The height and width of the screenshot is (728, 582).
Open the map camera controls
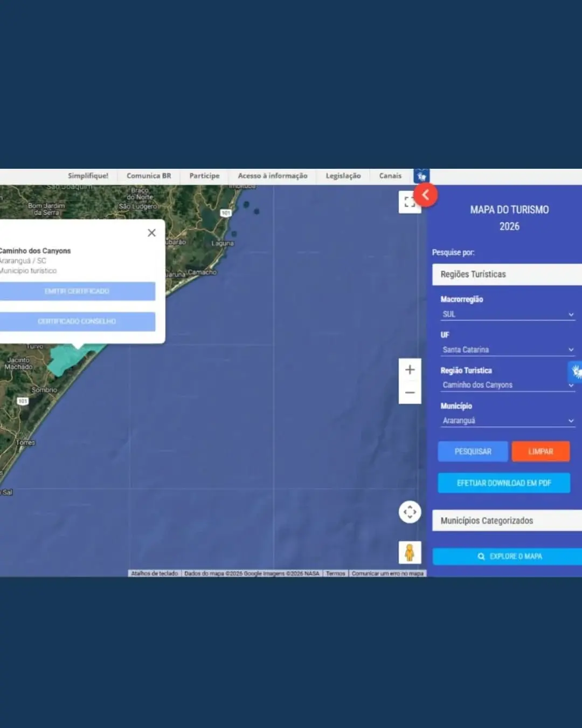click(x=410, y=512)
